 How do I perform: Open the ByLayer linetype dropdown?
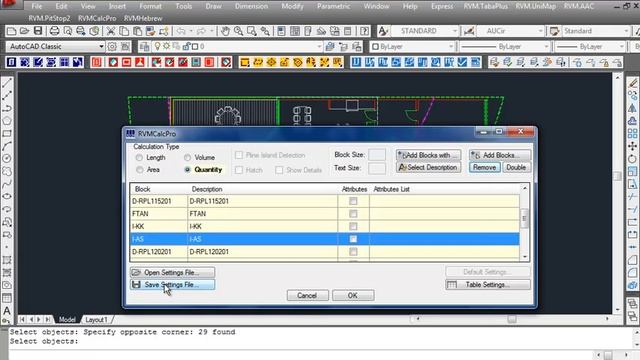[546, 47]
